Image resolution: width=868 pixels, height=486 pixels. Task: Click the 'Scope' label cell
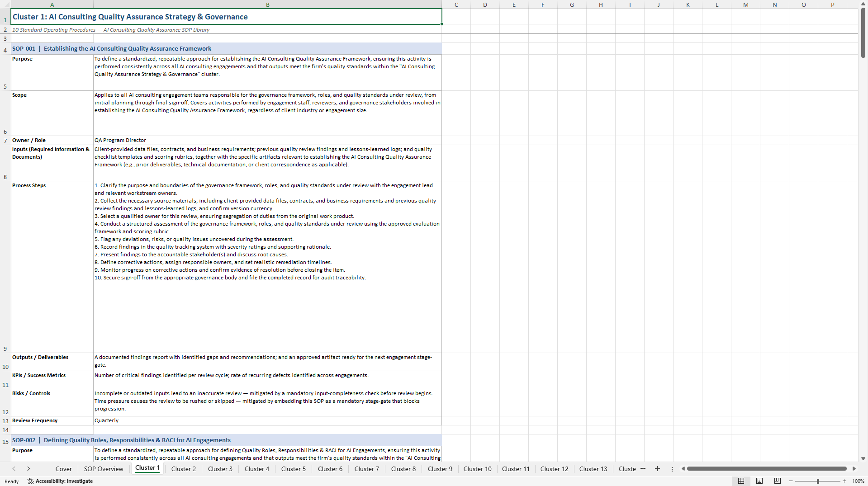[52, 113]
